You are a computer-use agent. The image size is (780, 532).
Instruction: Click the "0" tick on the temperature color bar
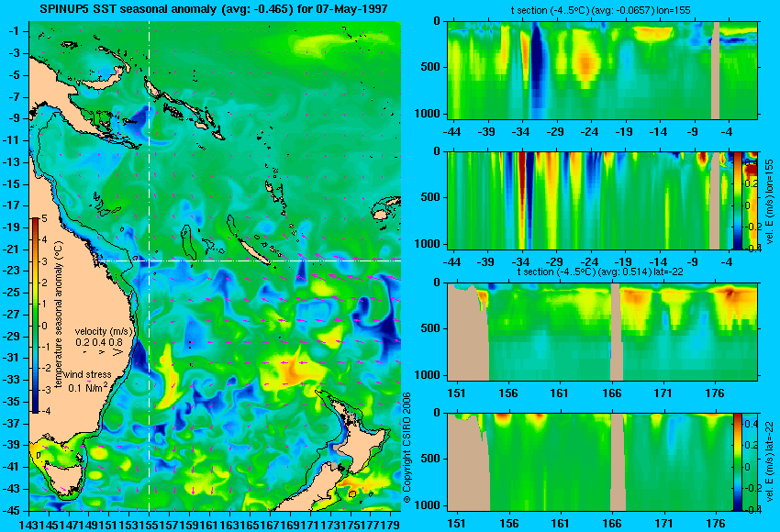coord(44,326)
